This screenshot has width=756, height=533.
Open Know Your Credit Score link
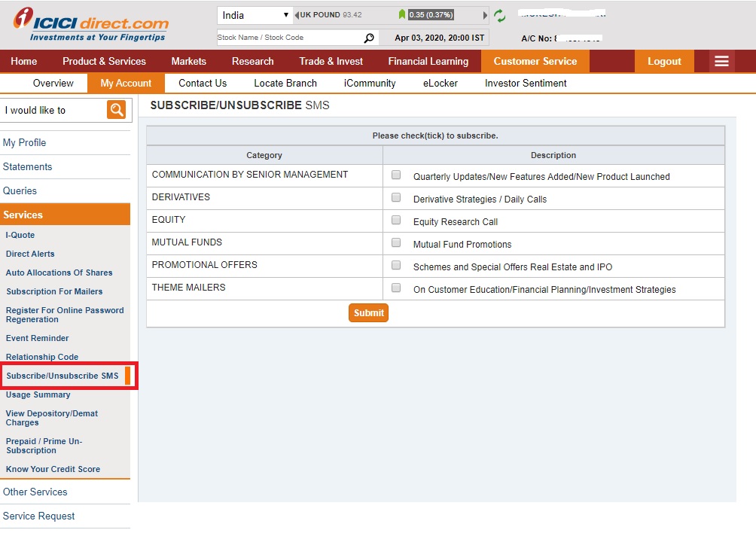coord(53,470)
